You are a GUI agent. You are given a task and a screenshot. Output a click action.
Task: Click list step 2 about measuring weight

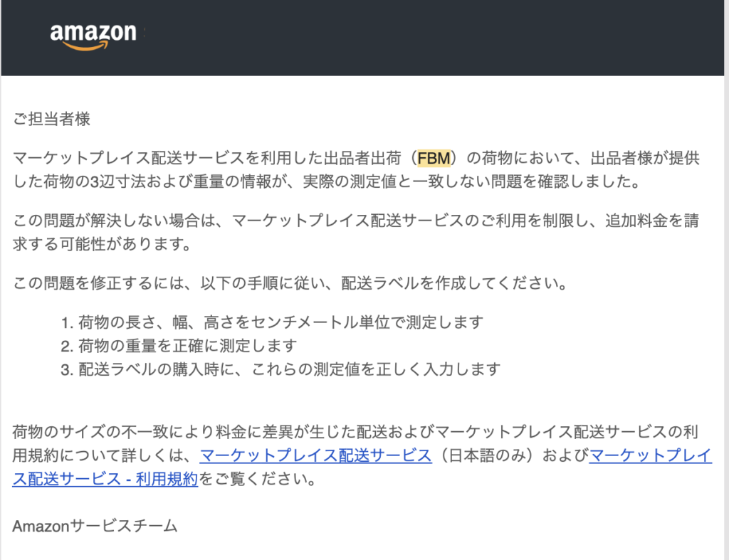[x=178, y=346]
